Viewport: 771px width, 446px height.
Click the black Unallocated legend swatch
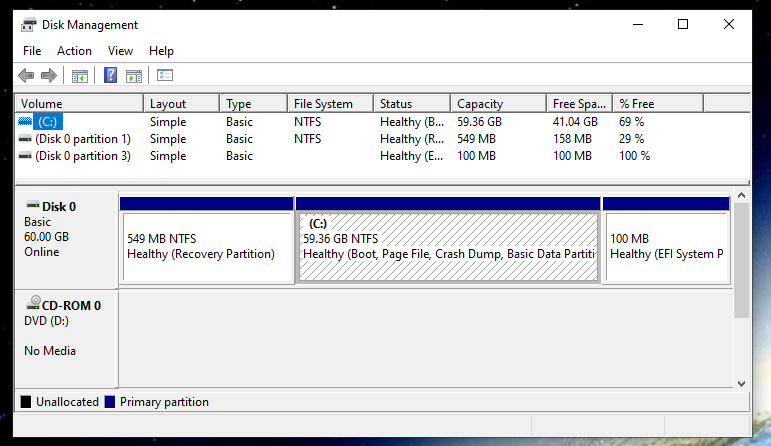point(26,402)
